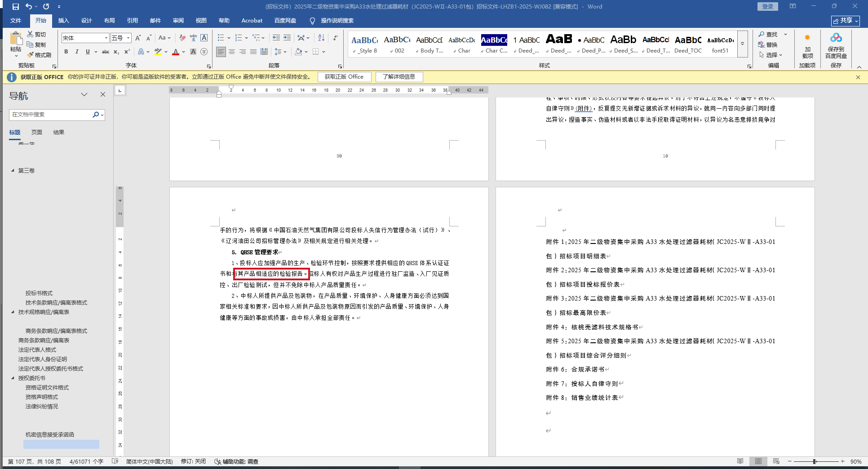Screen dimensions: 868x469
Task: Click 登录 sign-in button
Action: click(x=768, y=7)
